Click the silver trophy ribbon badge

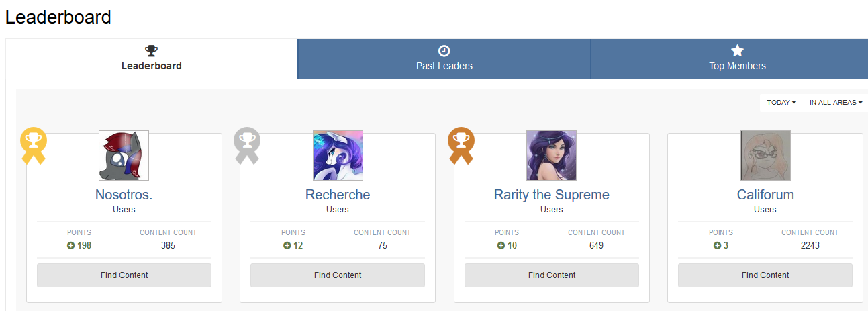click(x=247, y=144)
